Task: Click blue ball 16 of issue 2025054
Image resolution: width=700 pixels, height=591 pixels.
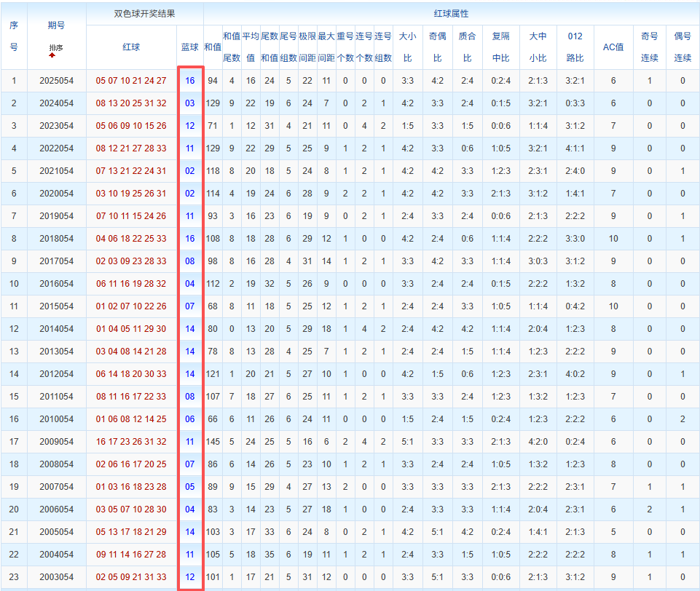Action: (x=189, y=81)
